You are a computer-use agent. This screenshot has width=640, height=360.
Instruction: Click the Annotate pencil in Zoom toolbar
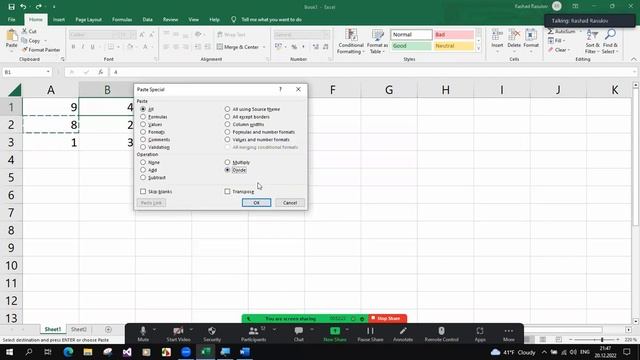[403, 331]
